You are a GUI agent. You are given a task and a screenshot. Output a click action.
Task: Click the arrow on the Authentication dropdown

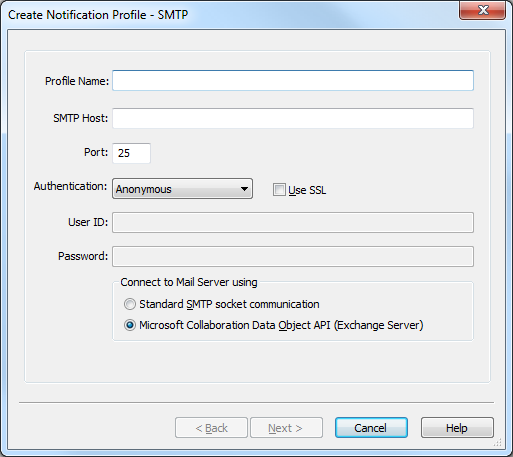[244, 189]
